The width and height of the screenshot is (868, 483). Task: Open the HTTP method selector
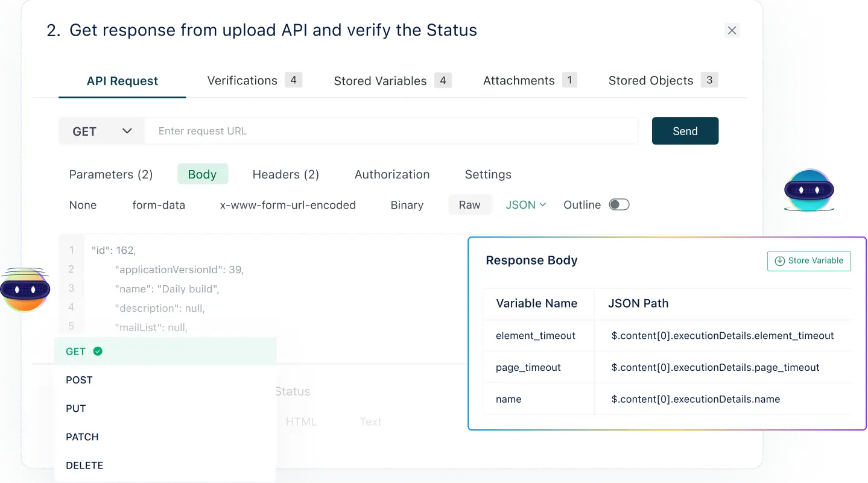[x=101, y=131]
